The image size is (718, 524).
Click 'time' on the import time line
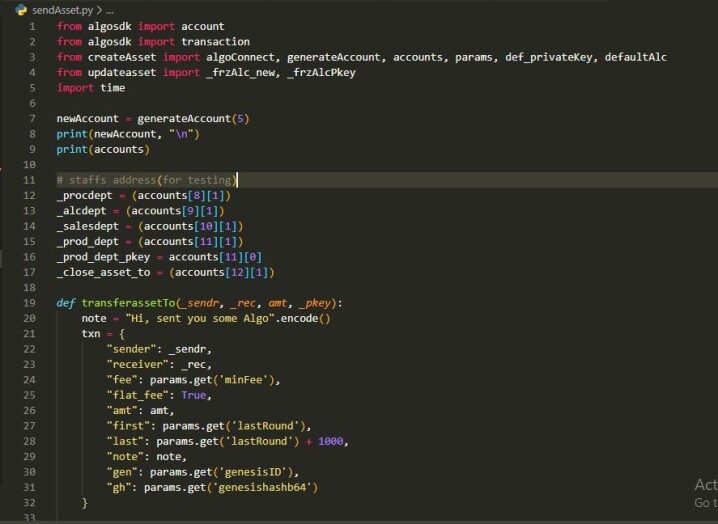coord(113,88)
